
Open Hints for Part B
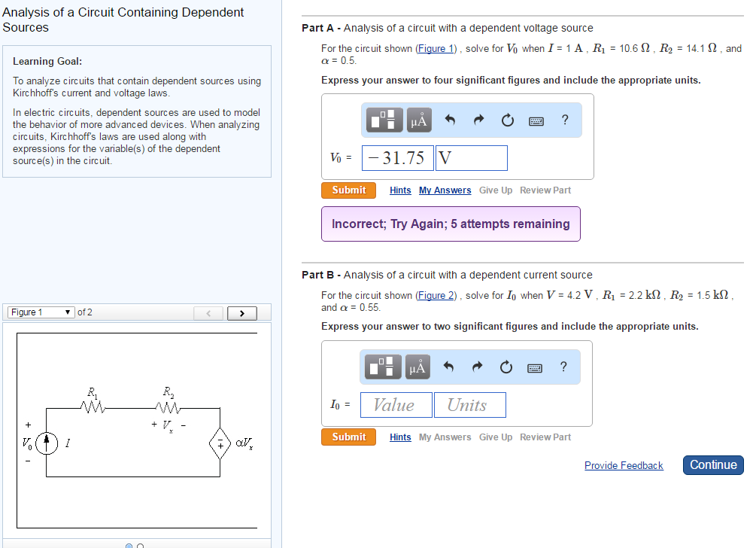(399, 437)
